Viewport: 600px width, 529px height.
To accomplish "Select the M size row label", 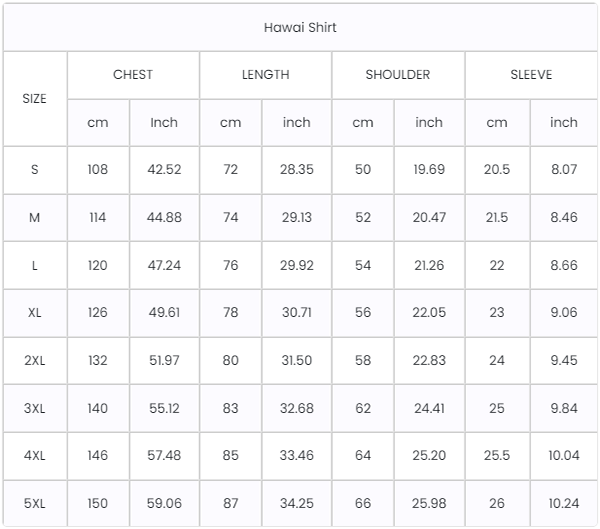I will tap(34, 217).
